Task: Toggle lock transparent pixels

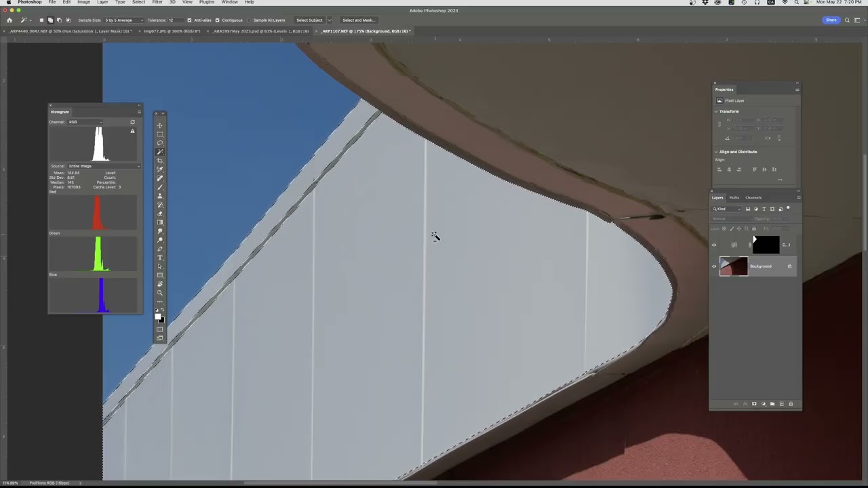Action: (724, 228)
